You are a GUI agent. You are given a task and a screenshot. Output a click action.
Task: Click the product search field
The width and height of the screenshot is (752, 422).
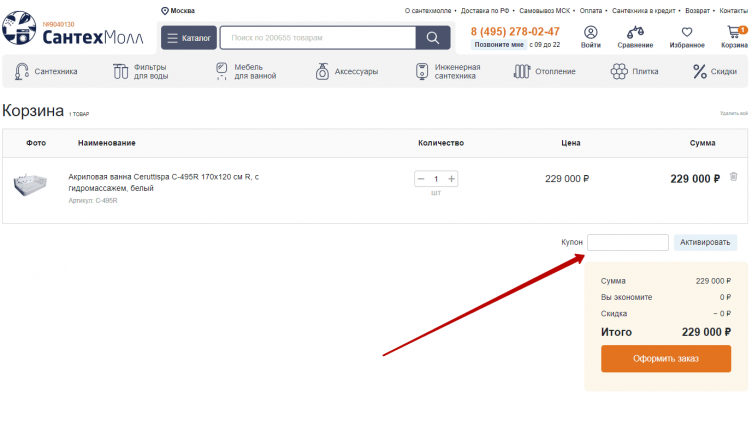pos(317,38)
